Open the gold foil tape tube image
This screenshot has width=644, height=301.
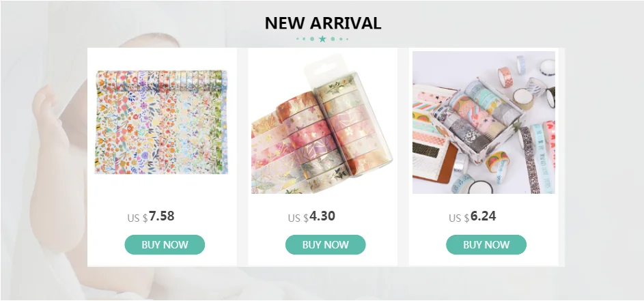(322, 122)
